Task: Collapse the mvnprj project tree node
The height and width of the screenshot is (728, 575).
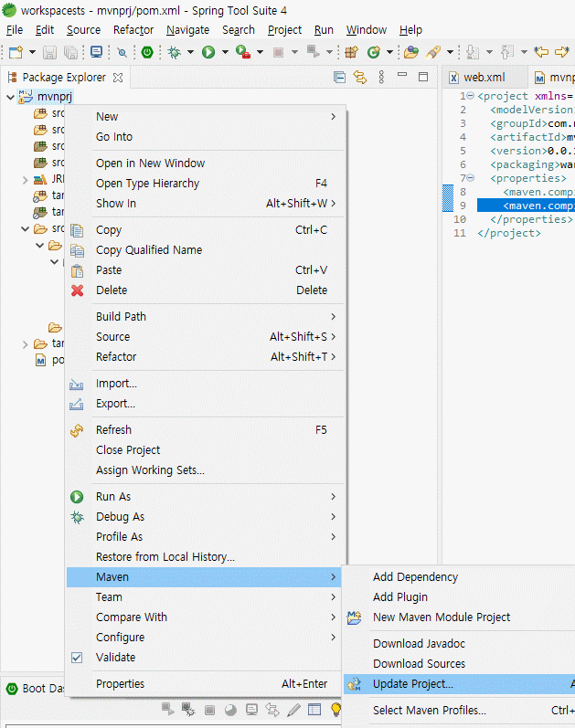Action: click(10, 97)
